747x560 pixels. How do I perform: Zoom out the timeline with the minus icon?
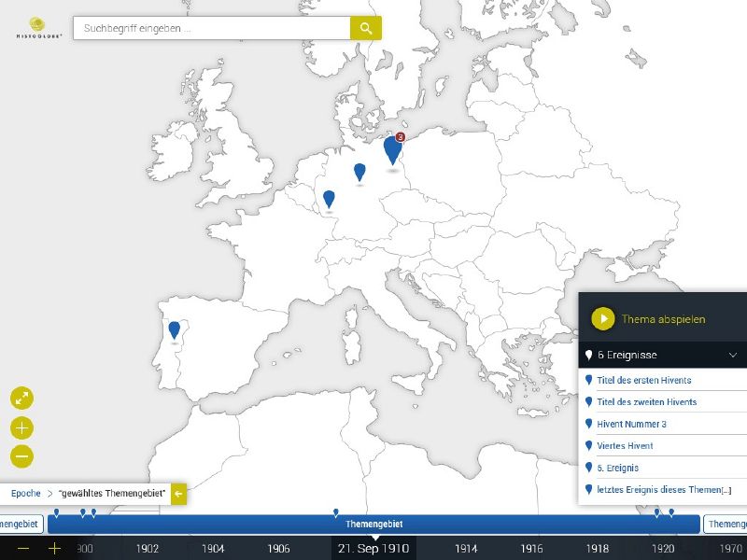22,548
